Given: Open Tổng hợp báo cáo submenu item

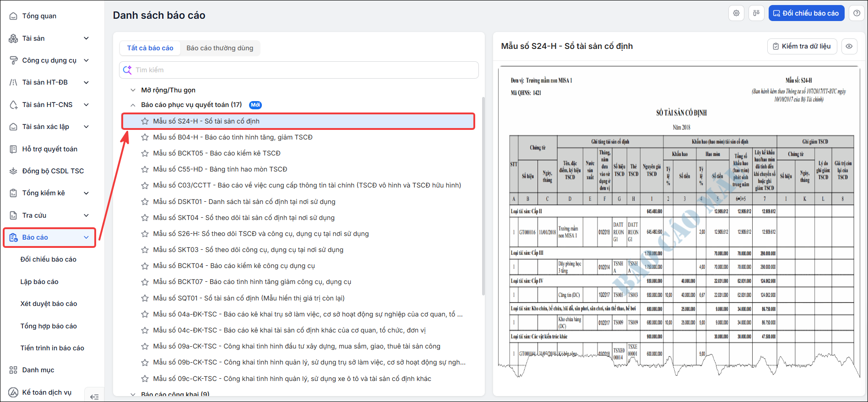Looking at the screenshot, I should click(x=49, y=326).
